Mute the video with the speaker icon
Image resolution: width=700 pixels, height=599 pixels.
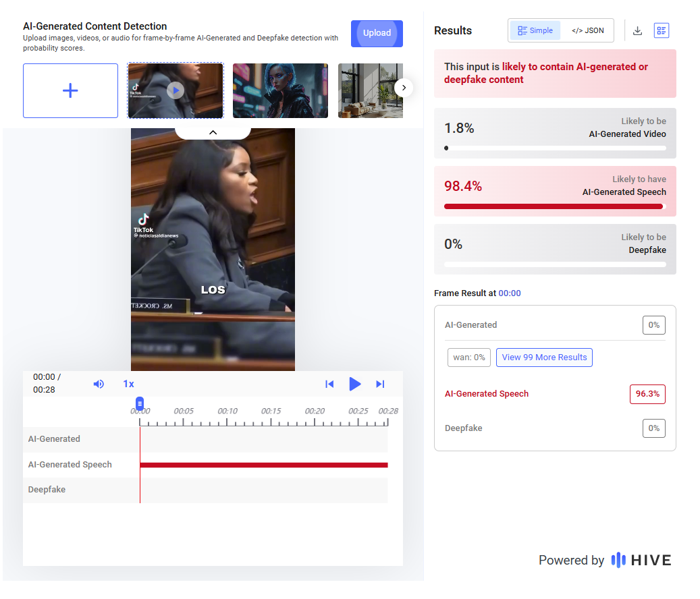(99, 384)
